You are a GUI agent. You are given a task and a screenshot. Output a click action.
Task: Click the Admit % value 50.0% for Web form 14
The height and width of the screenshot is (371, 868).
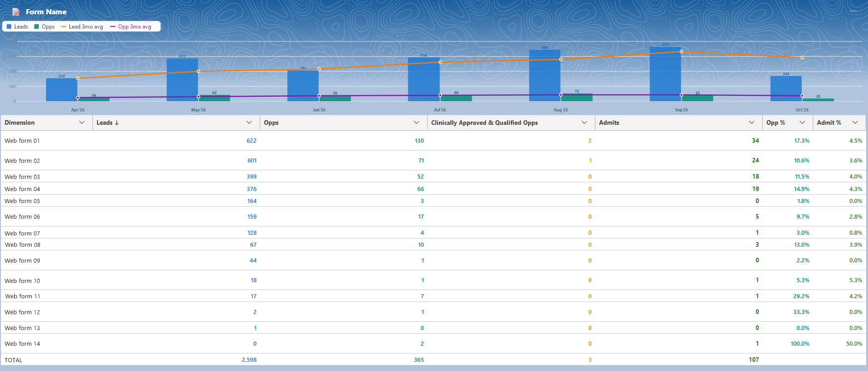pyautogui.click(x=854, y=344)
